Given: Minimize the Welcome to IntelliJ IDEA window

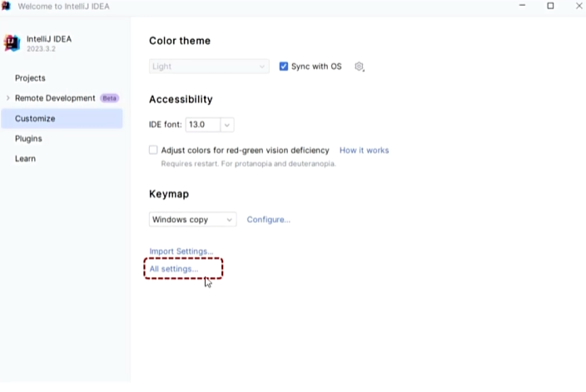Looking at the screenshot, I should tap(523, 6).
